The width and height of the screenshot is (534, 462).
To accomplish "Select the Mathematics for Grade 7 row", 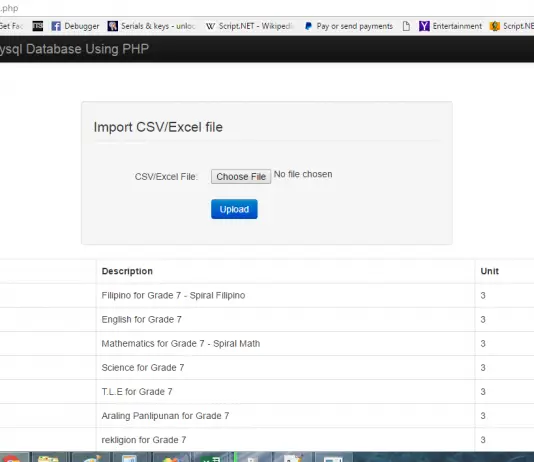I will point(267,344).
